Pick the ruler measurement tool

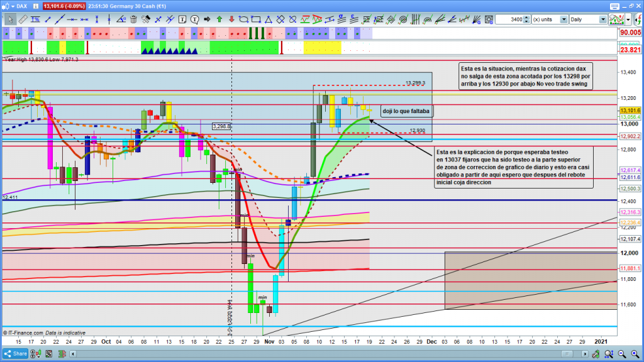click(23, 19)
